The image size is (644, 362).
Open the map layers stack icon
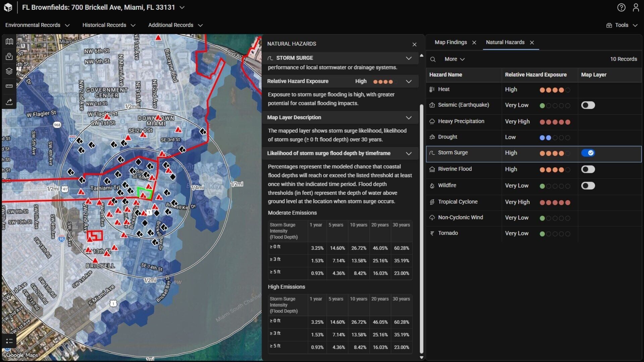coord(9,71)
